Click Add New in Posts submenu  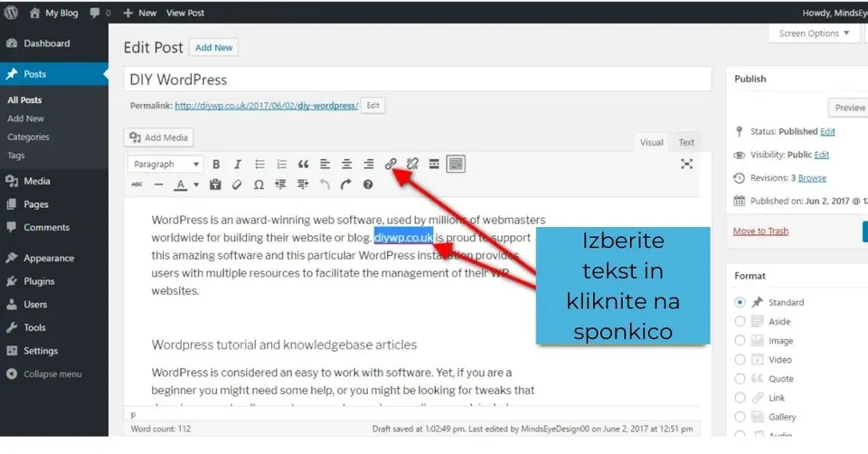point(25,118)
